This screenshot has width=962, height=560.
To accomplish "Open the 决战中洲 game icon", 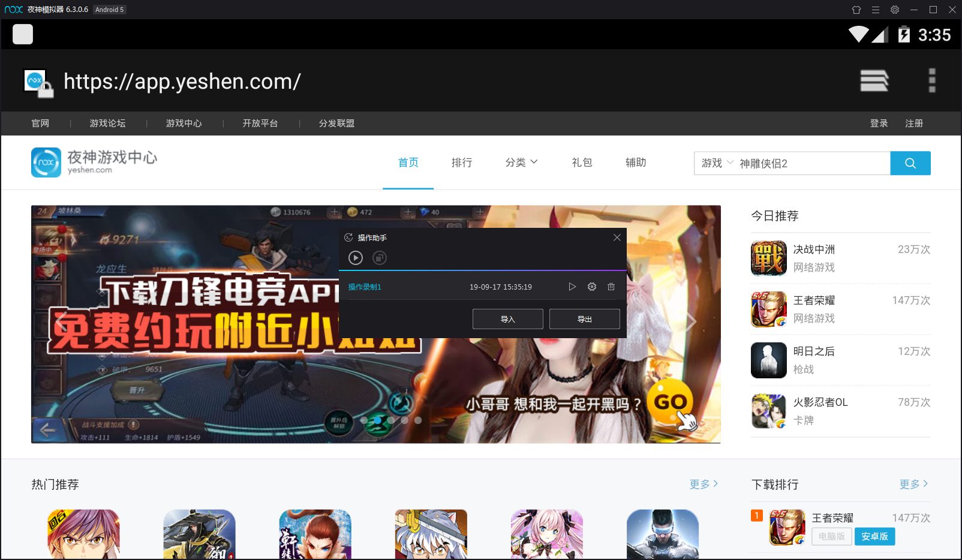I will coord(769,258).
